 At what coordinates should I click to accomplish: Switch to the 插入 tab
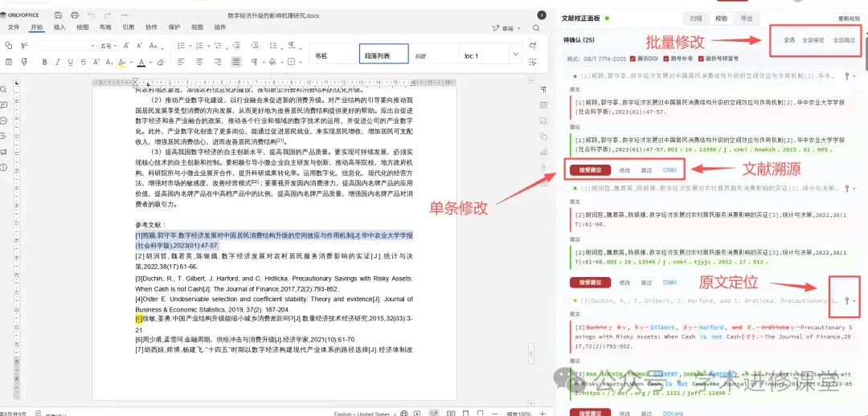coord(59,27)
